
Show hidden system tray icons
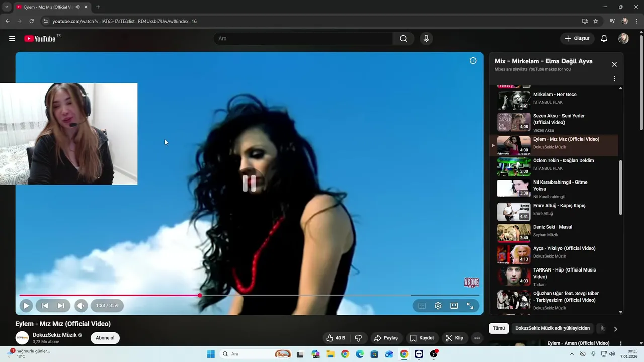(572, 354)
